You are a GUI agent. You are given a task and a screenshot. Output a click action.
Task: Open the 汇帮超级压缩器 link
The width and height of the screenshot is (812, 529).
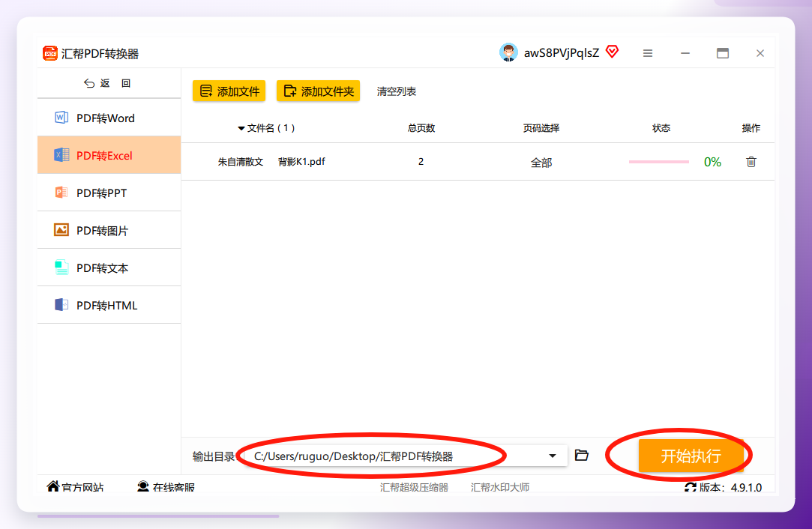pyautogui.click(x=415, y=487)
